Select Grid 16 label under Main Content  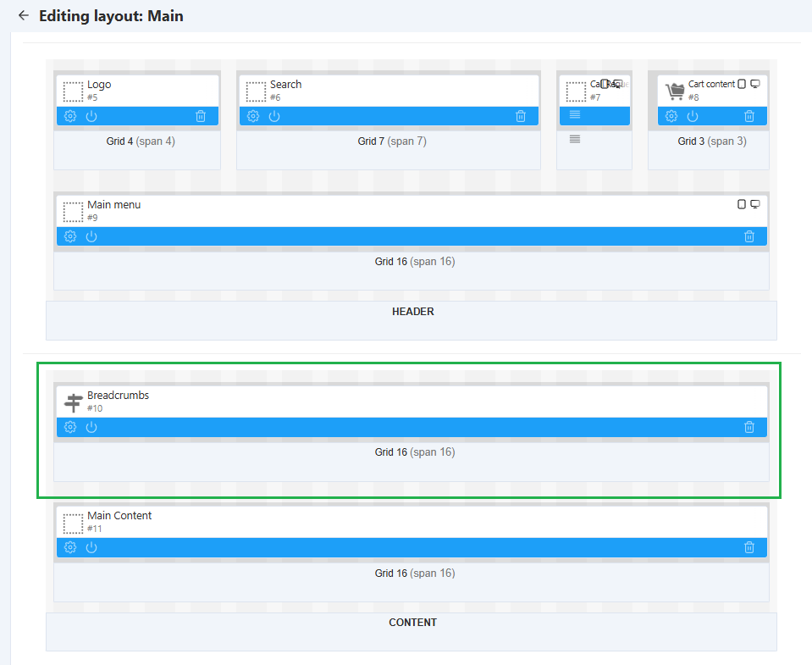point(415,573)
